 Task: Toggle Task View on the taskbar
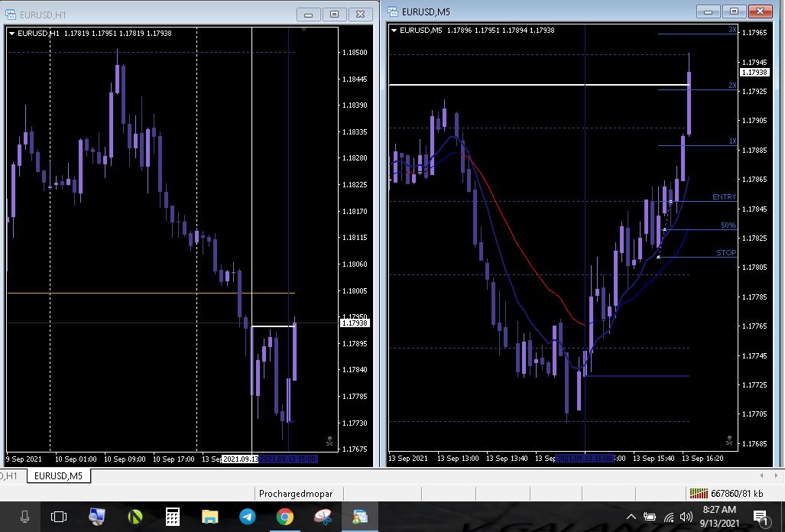click(x=59, y=517)
